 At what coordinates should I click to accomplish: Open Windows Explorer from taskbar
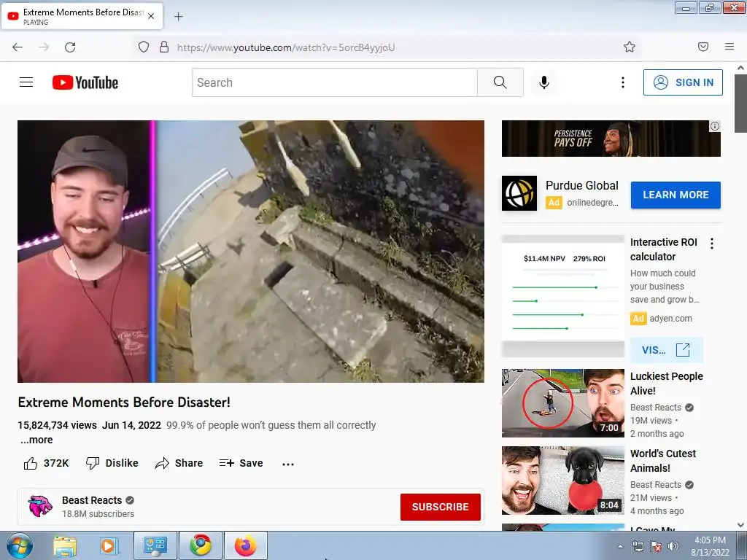click(x=65, y=545)
